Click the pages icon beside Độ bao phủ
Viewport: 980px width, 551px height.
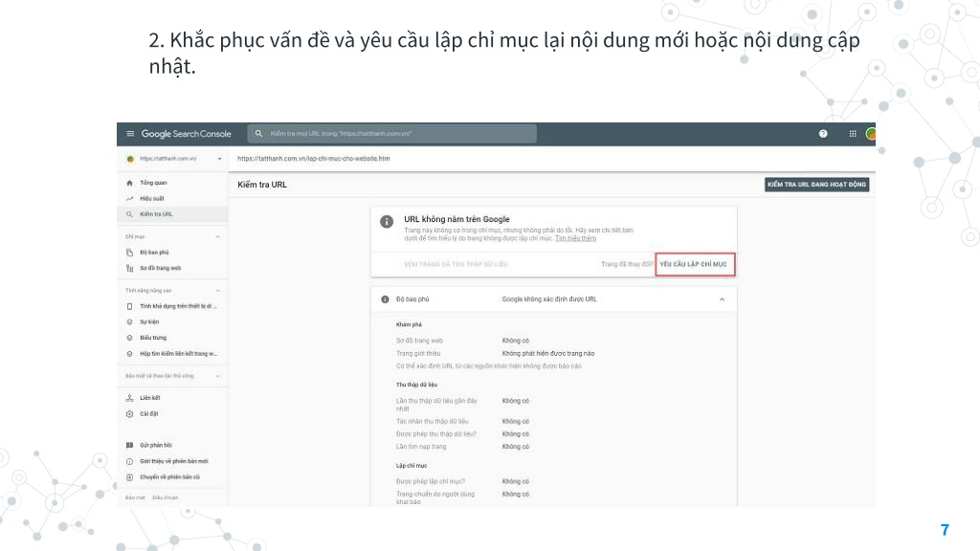129,253
